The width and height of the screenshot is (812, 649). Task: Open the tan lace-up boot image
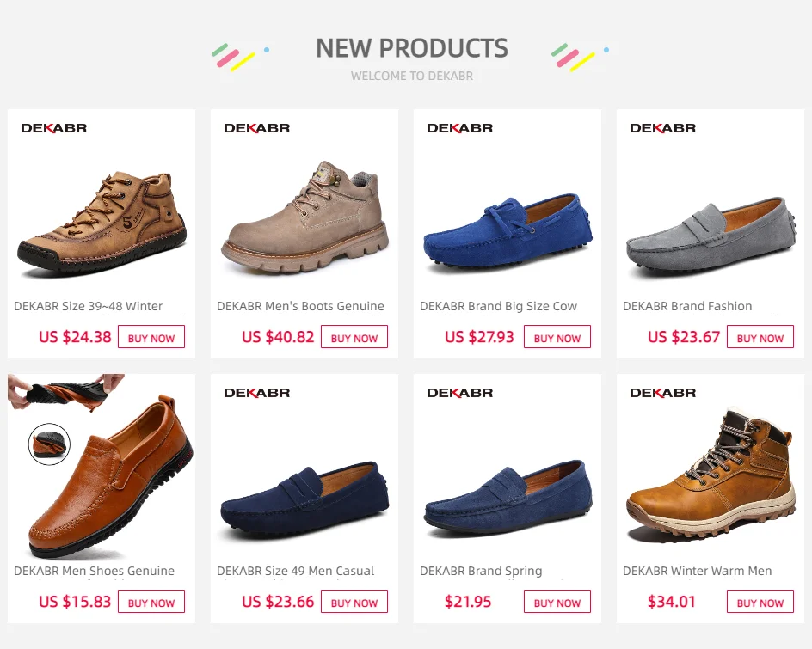[x=305, y=217]
